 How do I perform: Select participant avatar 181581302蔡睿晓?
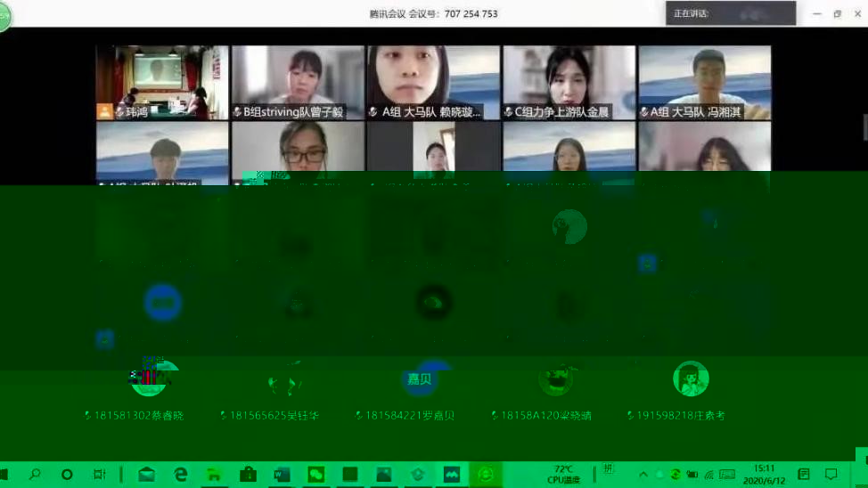tap(148, 378)
